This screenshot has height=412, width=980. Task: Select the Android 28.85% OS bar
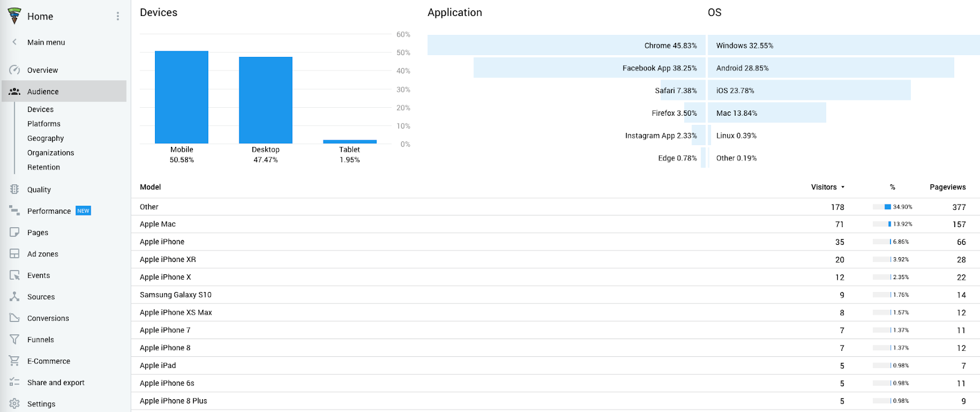pos(831,68)
